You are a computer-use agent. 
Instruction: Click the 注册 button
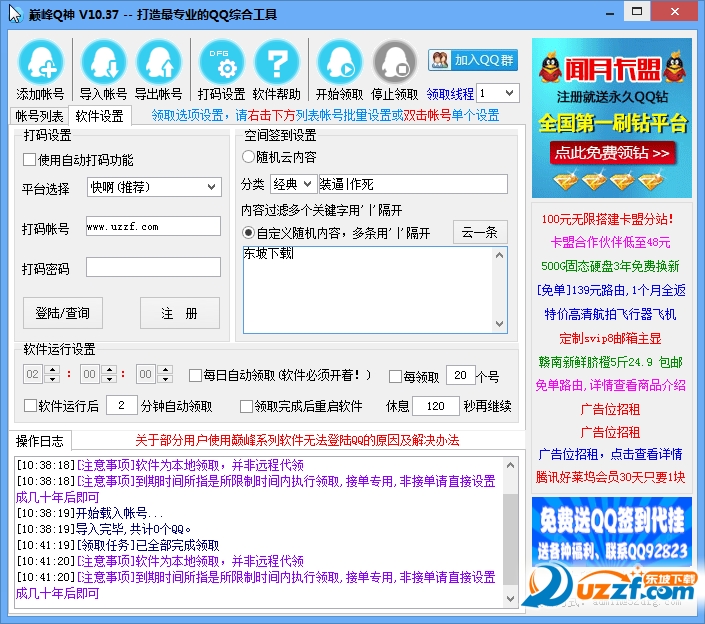pyautogui.click(x=180, y=313)
